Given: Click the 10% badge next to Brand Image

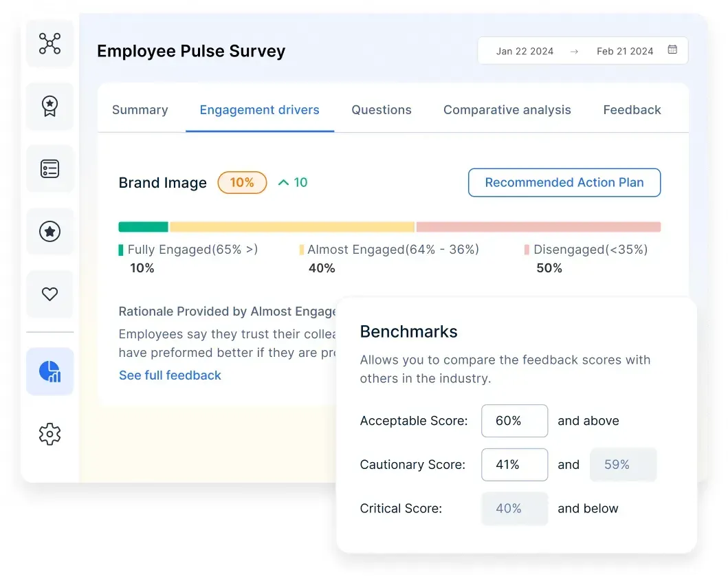Looking at the screenshot, I should coord(242,182).
